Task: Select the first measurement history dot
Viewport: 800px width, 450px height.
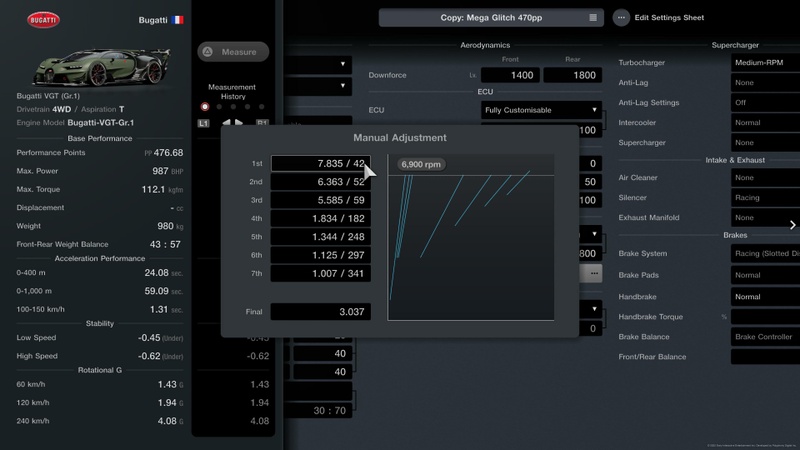Action: coord(205,107)
